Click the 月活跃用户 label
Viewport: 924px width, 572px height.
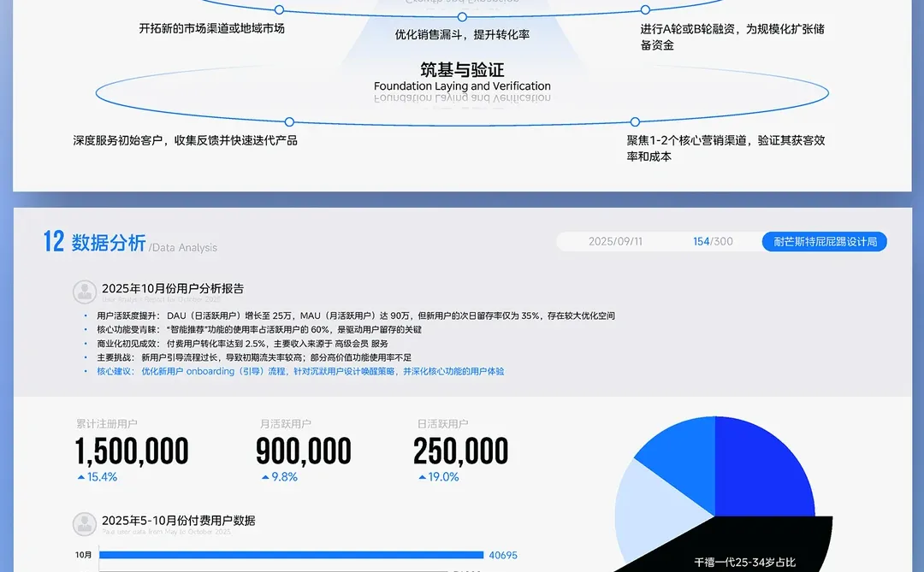(286, 423)
